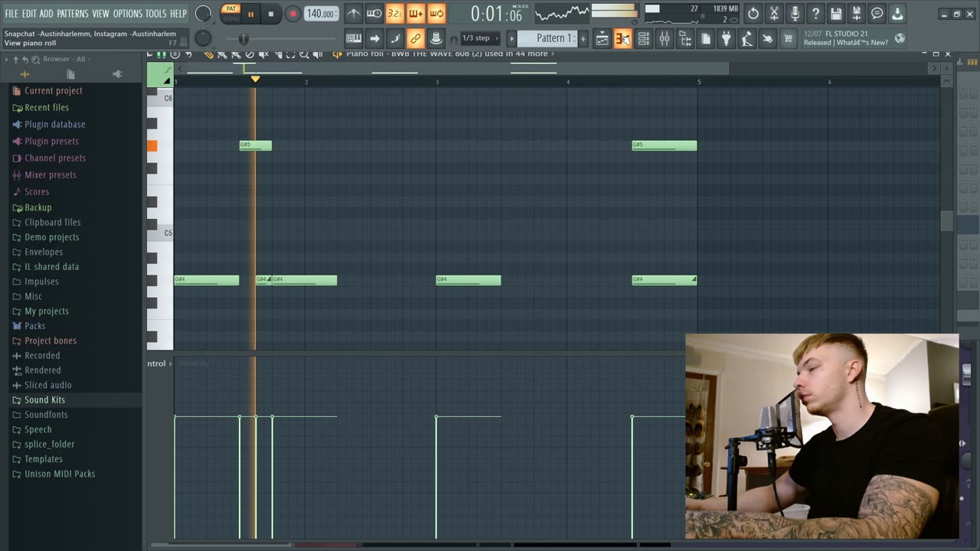Open the OPTIONS menu

coord(128,14)
